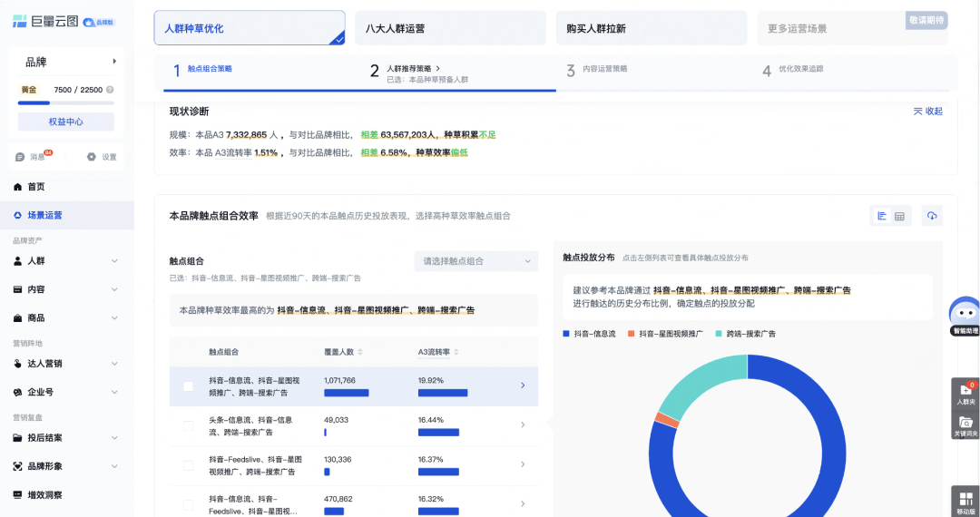Click the 投后结案 folder icon
Image resolution: width=980 pixels, height=517 pixels.
17,438
